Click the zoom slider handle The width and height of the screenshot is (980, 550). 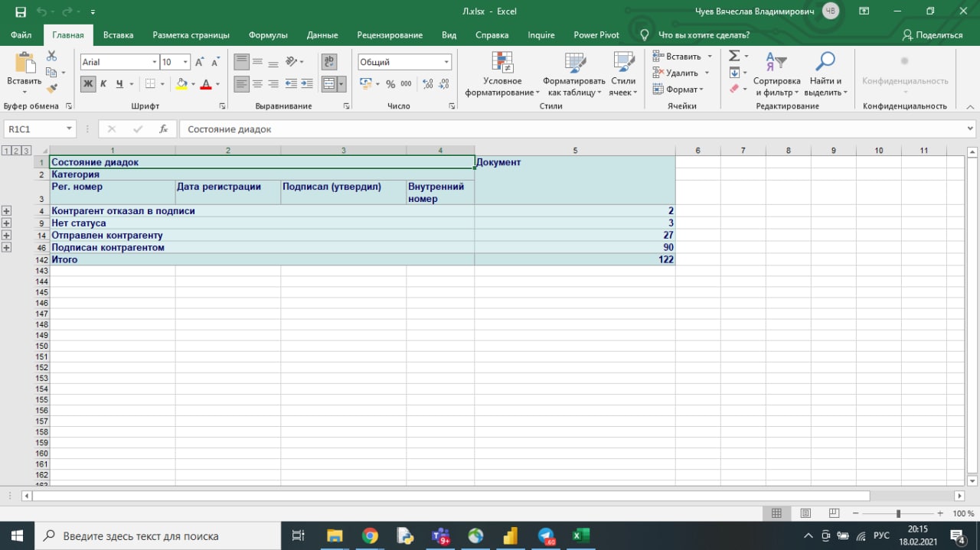898,513
